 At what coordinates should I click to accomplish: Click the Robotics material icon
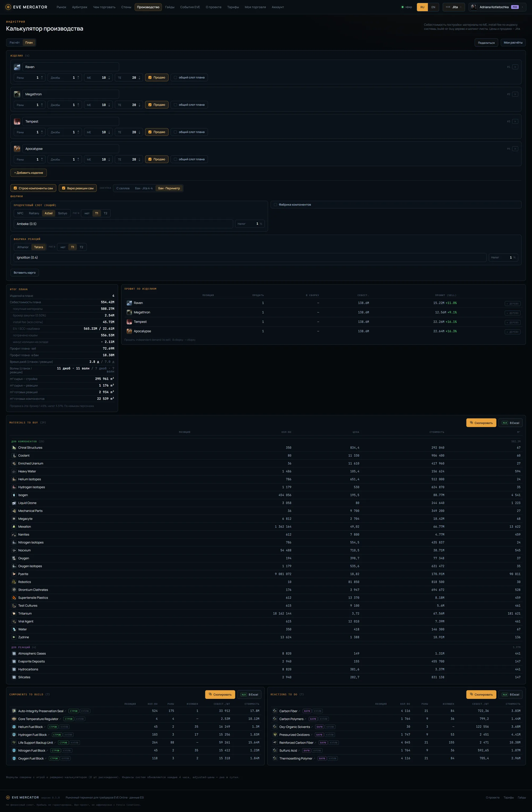14,582
